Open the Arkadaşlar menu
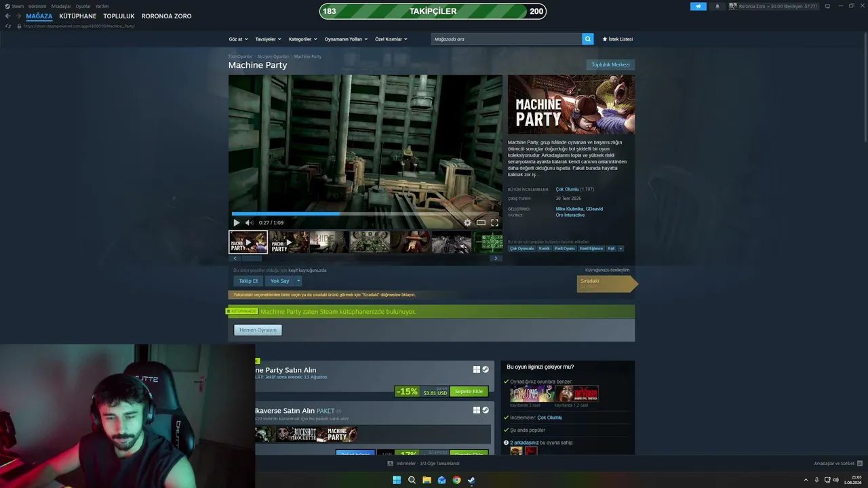The width and height of the screenshot is (868, 488). pyautogui.click(x=61, y=6)
